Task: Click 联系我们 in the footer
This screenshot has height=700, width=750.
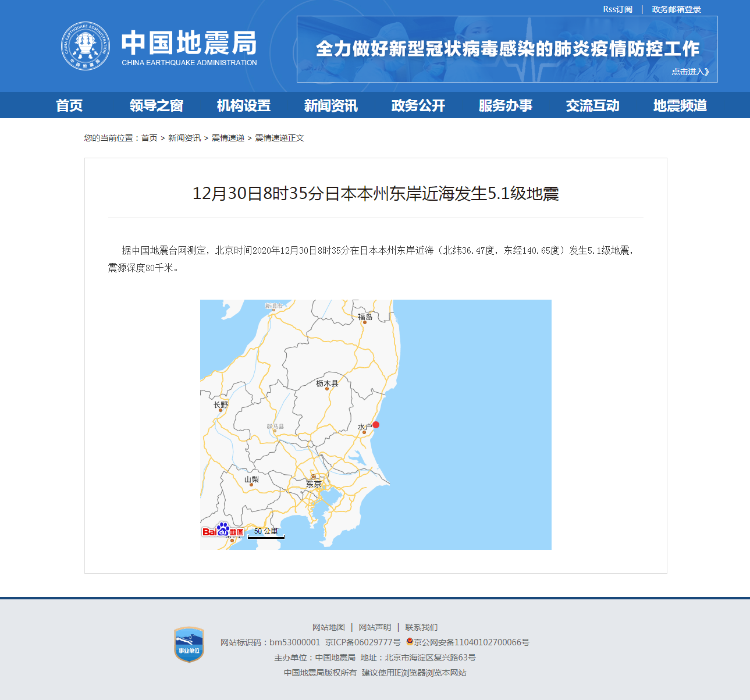Action: tap(421, 627)
